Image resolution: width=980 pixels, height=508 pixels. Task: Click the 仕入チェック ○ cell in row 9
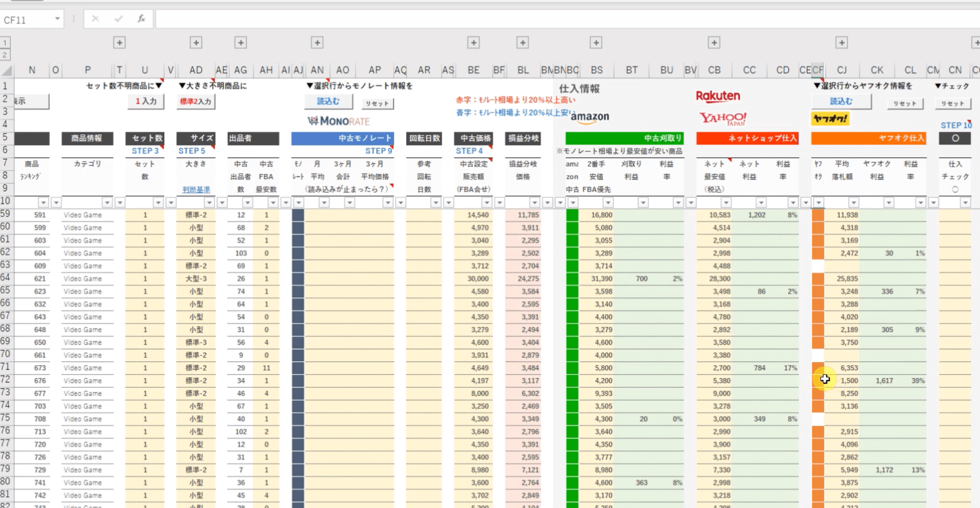point(955,189)
